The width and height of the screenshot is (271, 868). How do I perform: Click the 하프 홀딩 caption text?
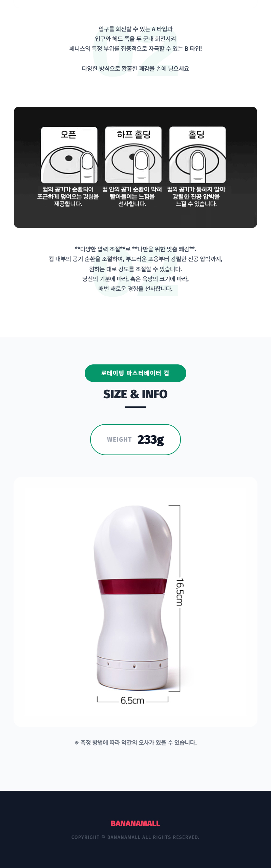132,196
